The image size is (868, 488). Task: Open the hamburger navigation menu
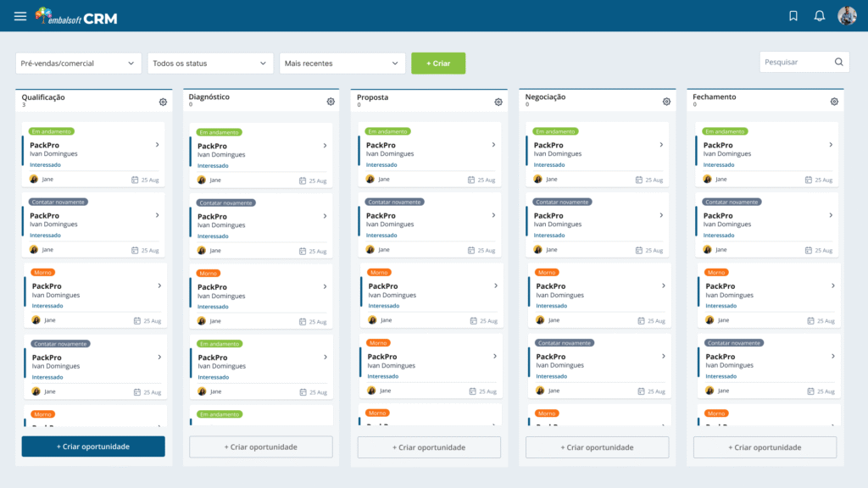click(x=20, y=16)
